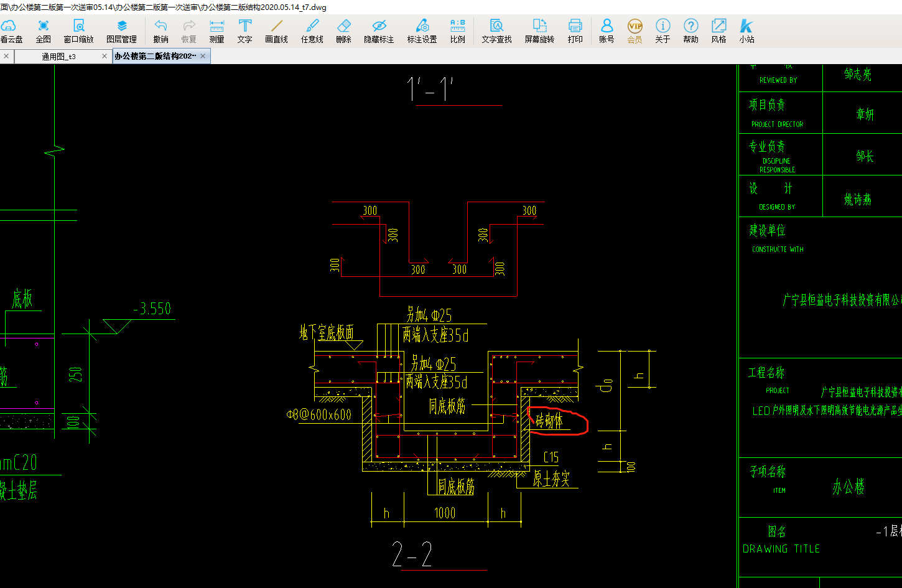The image size is (902, 588).
Task: Click the 底板 label at left
Action: coord(22,299)
